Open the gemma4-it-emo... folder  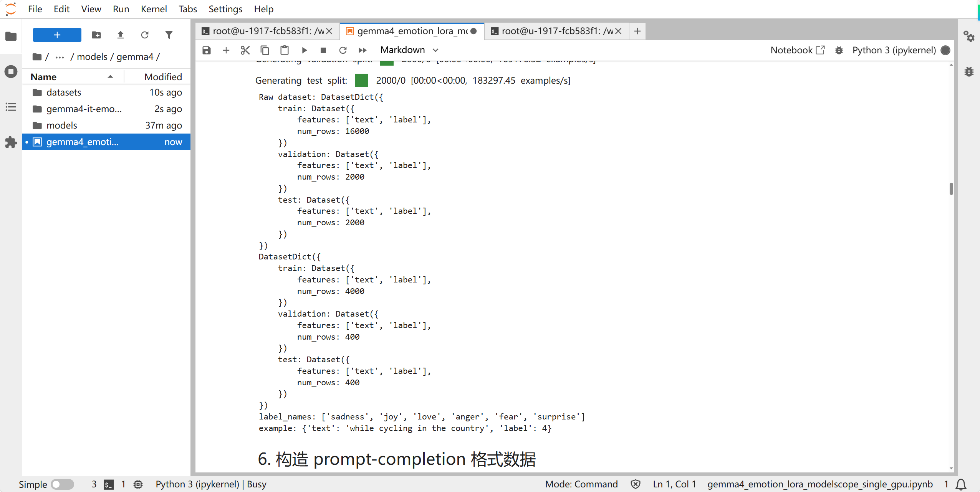coord(106,109)
